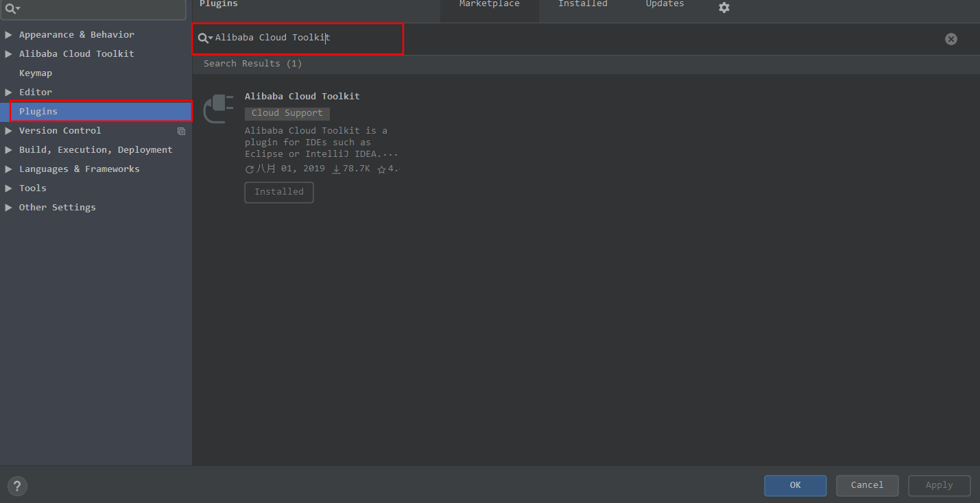
Task: Expand the Other Settings node
Action: pyautogui.click(x=8, y=208)
